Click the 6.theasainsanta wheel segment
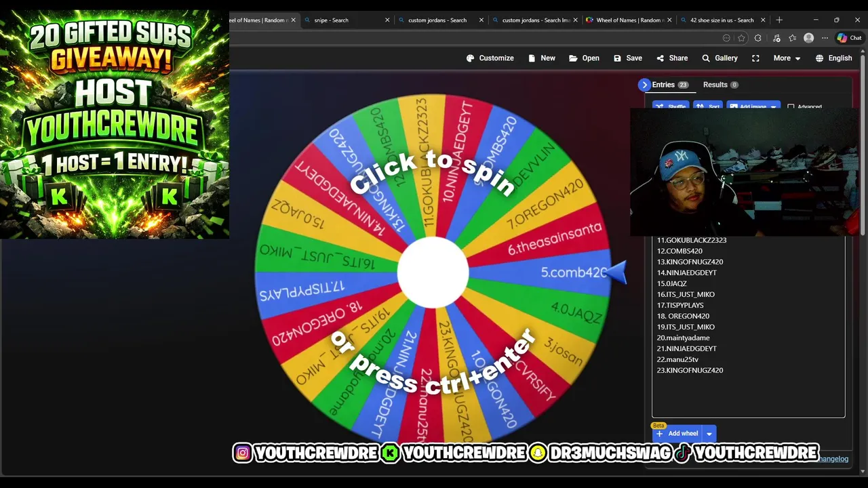The width and height of the screenshot is (868, 488). click(553, 239)
